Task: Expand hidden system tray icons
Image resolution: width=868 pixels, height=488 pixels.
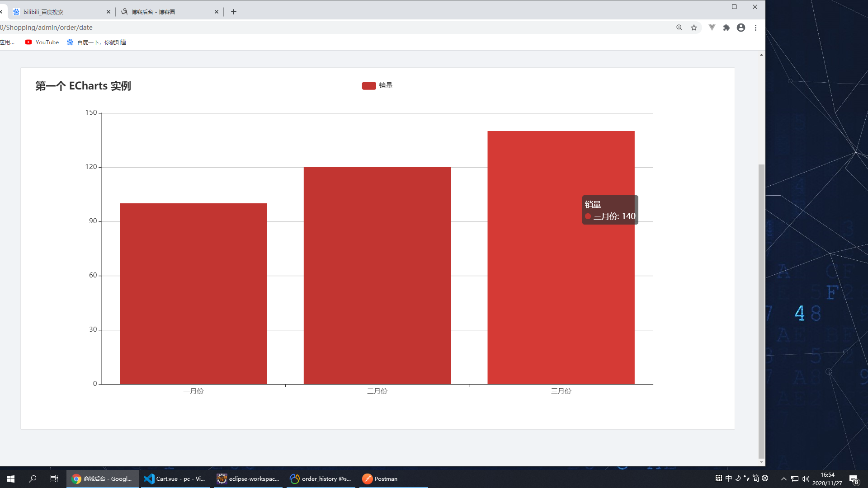Action: click(x=783, y=479)
